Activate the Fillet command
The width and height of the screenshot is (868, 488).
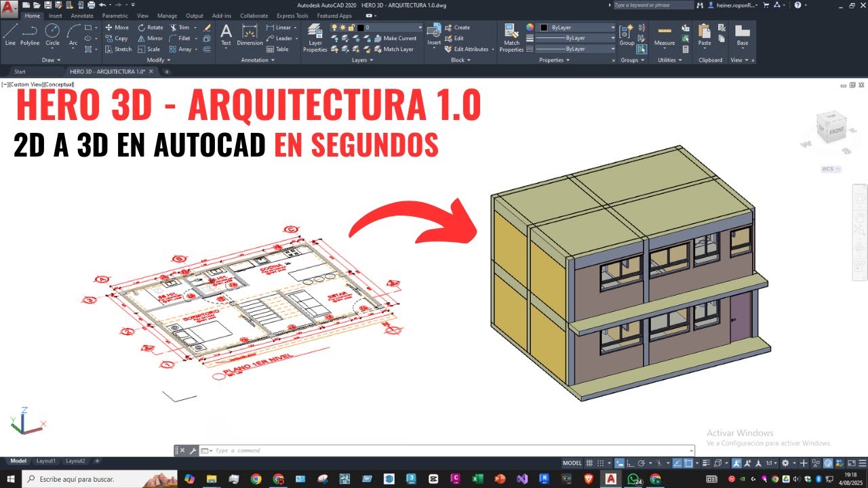pyautogui.click(x=180, y=39)
